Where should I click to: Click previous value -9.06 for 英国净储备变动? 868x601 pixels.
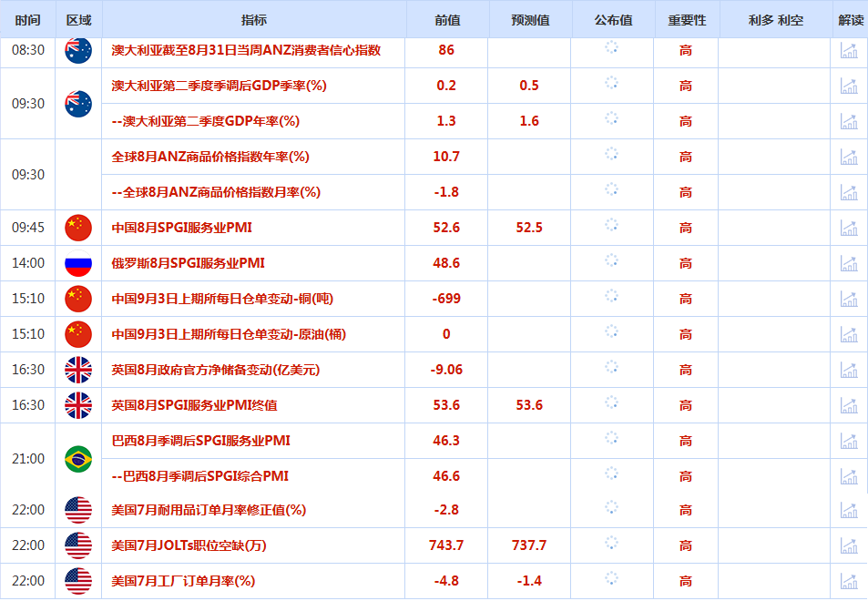point(446,370)
